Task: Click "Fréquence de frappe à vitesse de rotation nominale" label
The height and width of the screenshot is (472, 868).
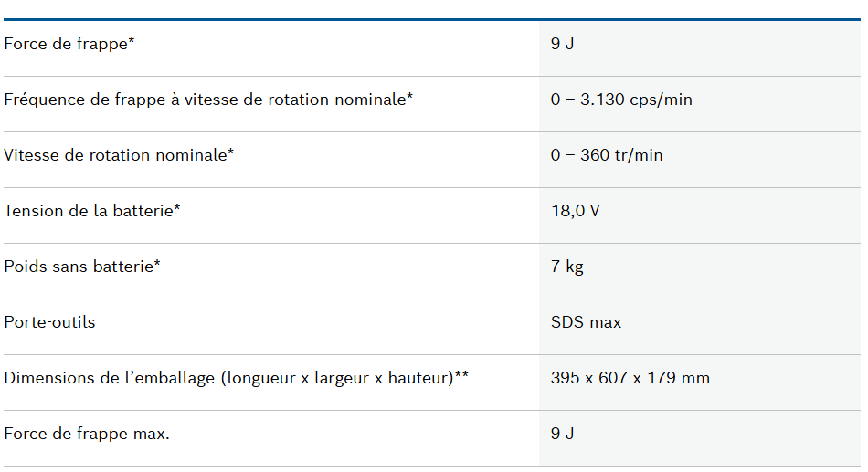Action: pyautogui.click(x=208, y=100)
